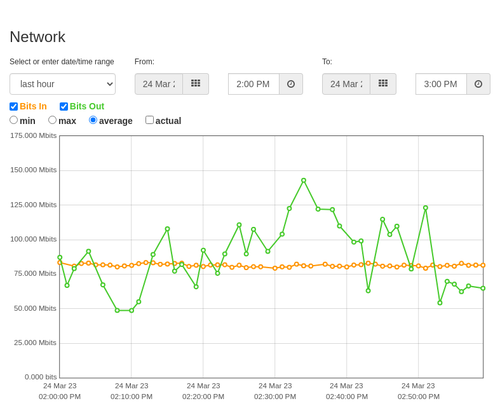Uncheck the Bits Out checkbox
The image size is (500, 403).
pyautogui.click(x=64, y=106)
